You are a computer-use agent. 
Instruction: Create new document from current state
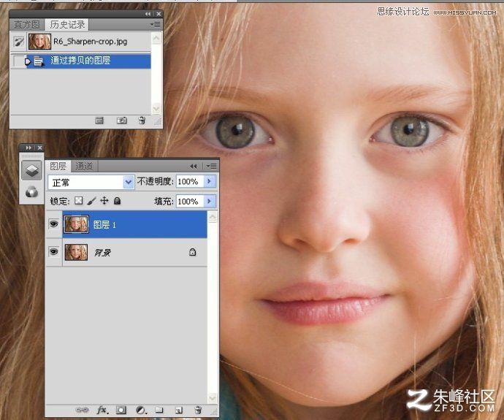(x=99, y=121)
